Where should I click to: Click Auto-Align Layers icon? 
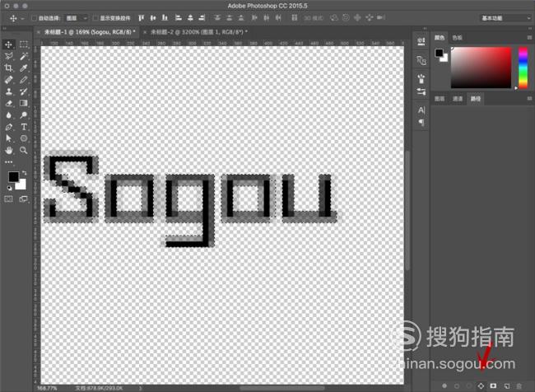(294, 18)
